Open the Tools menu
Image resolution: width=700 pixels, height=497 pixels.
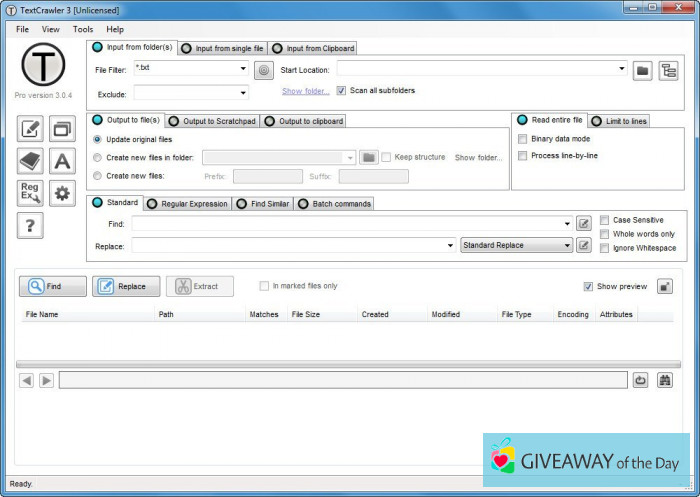(x=83, y=29)
